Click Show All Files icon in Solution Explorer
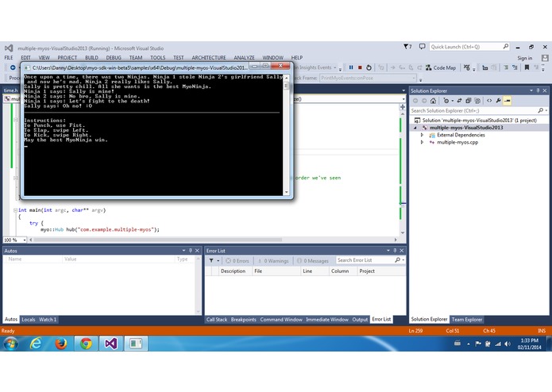 coord(477,101)
